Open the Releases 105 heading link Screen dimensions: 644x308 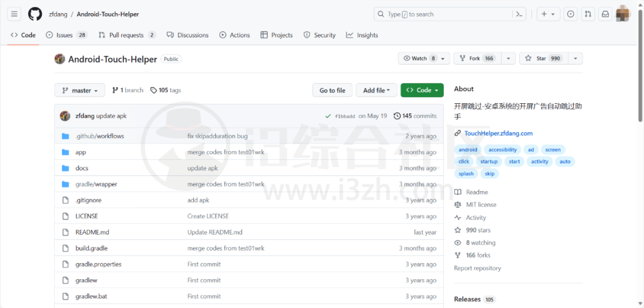[475, 299]
